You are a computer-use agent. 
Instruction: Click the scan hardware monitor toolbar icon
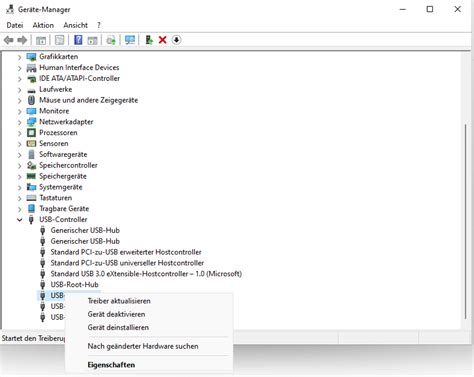click(130, 40)
